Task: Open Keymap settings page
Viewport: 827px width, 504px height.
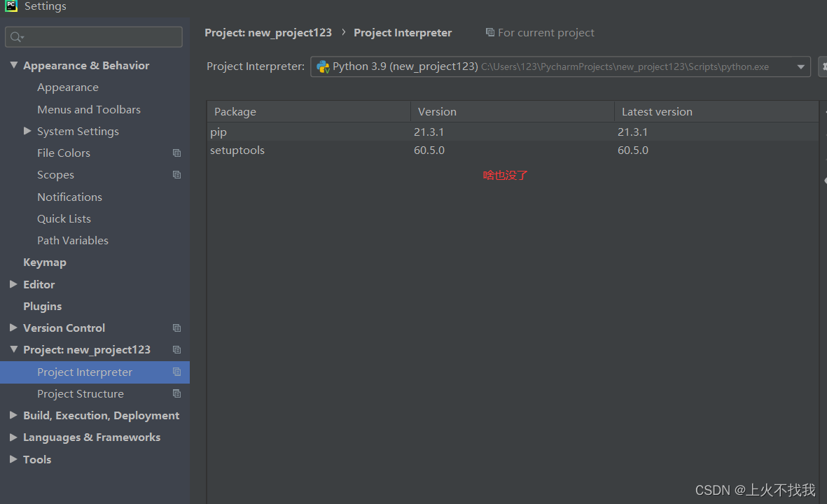Action: click(45, 262)
